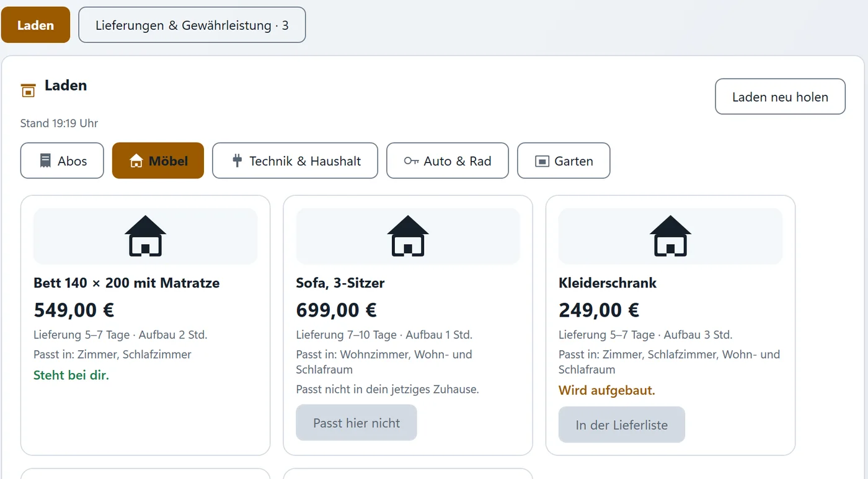Screen dimensions: 868x479
Task: Click Lieferung 7–10 Tage · Aufbau 1 Std.
Action: tap(384, 335)
